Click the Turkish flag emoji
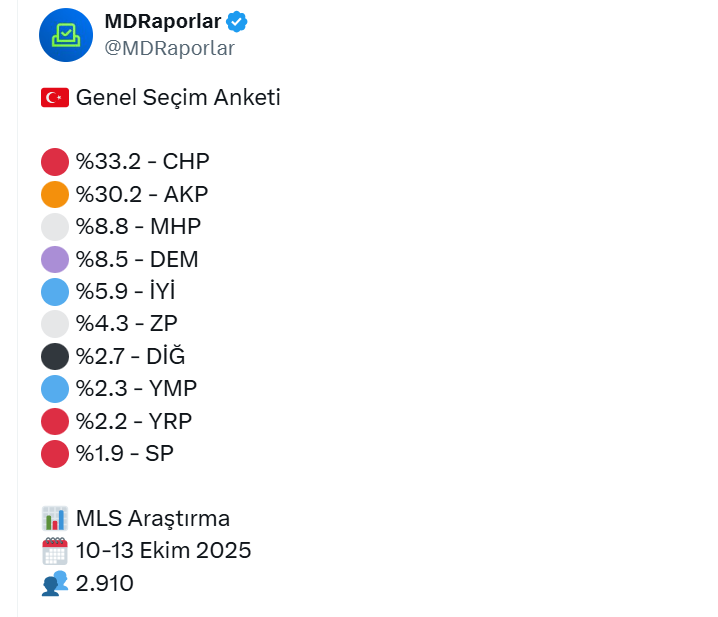The image size is (718, 617). coord(54,97)
